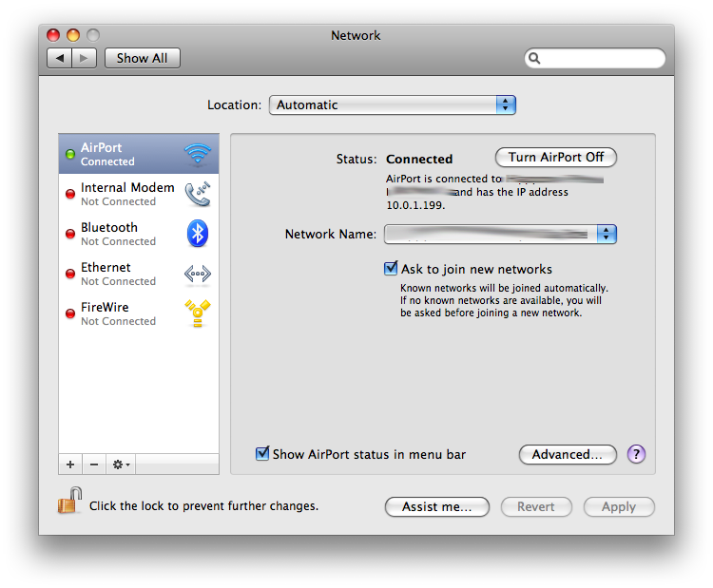Click the lock icon to prevent changes
Viewport: 713px width, 588px height.
click(69, 501)
